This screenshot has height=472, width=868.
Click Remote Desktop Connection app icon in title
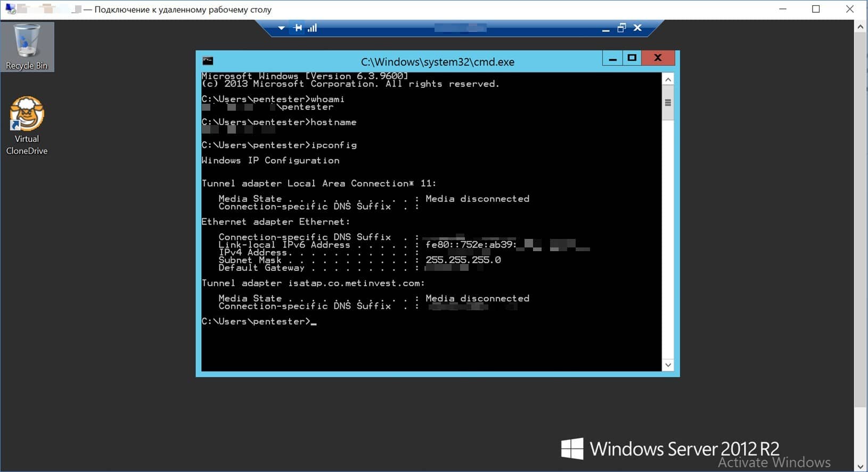pos(11,9)
